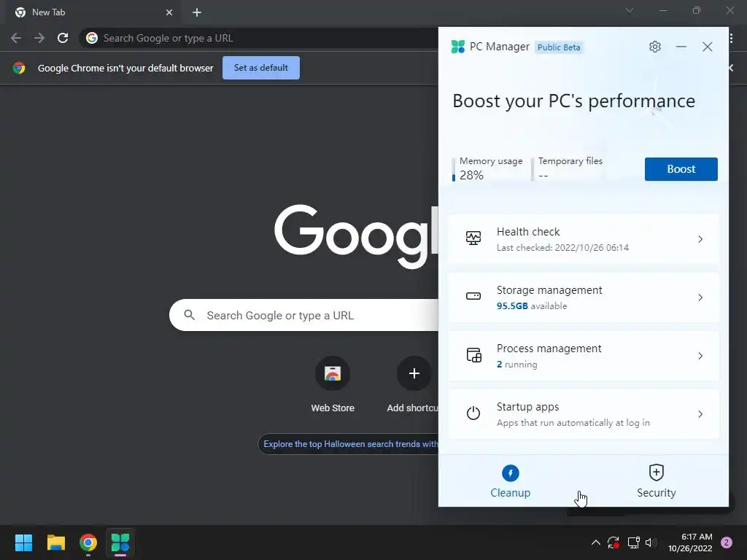The image size is (747, 560).
Task: Click the volume speaker tray icon
Action: click(x=651, y=542)
